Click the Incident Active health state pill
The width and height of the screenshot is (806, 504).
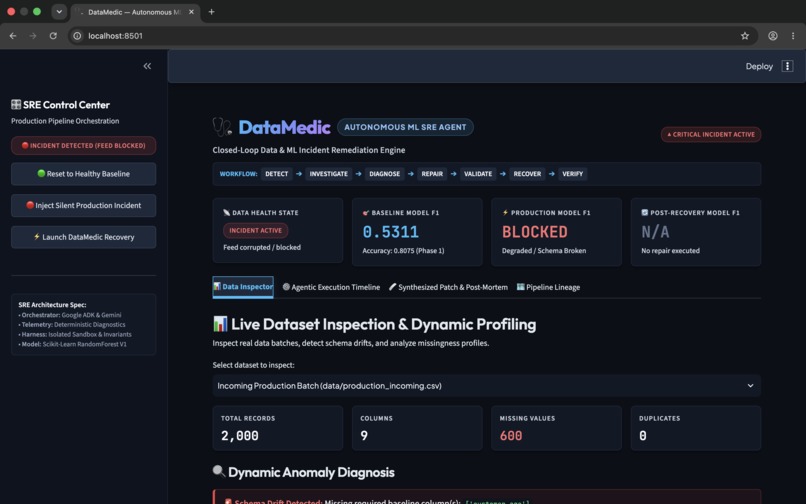(x=255, y=230)
